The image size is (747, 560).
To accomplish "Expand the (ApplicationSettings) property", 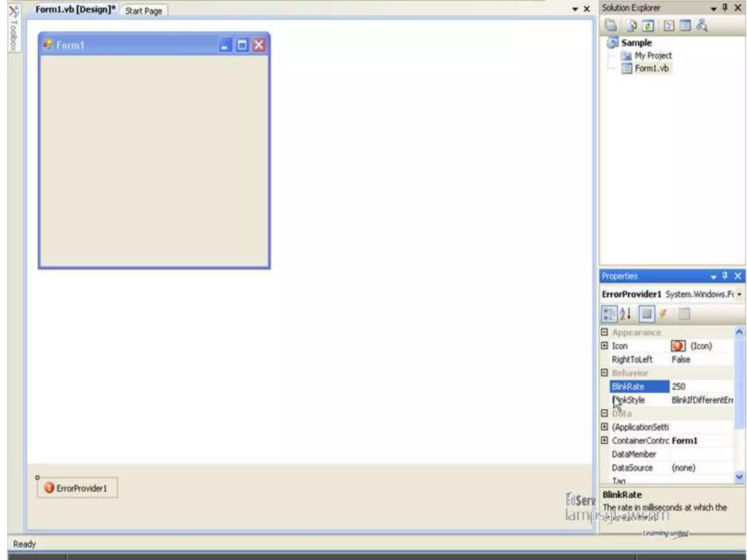I will pyautogui.click(x=604, y=427).
